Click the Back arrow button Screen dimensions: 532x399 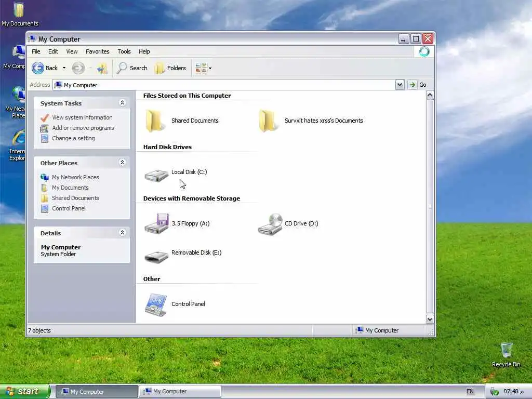click(x=45, y=68)
